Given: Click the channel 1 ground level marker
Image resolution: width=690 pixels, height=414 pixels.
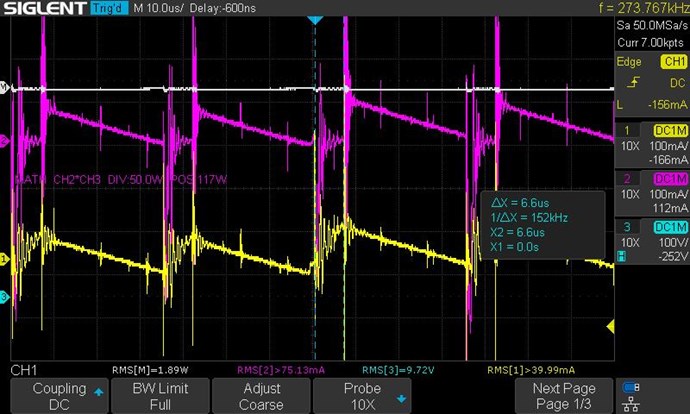Looking at the screenshot, I should click(x=4, y=260).
